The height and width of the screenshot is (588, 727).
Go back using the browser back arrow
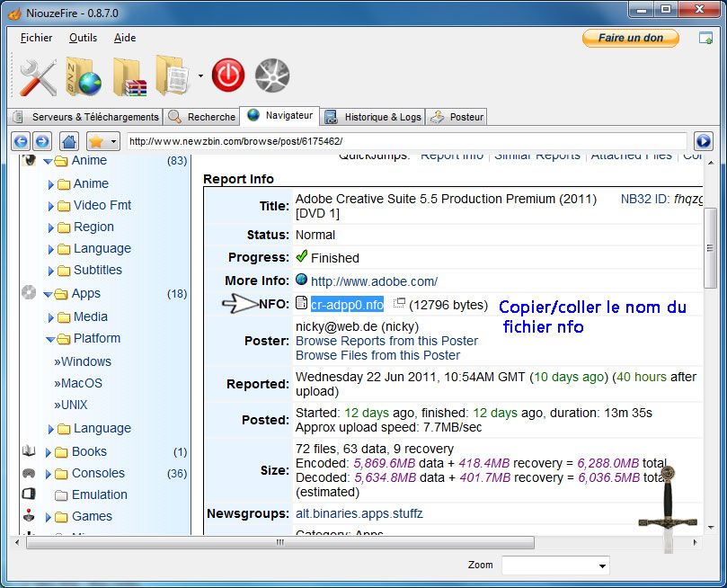click(x=21, y=141)
